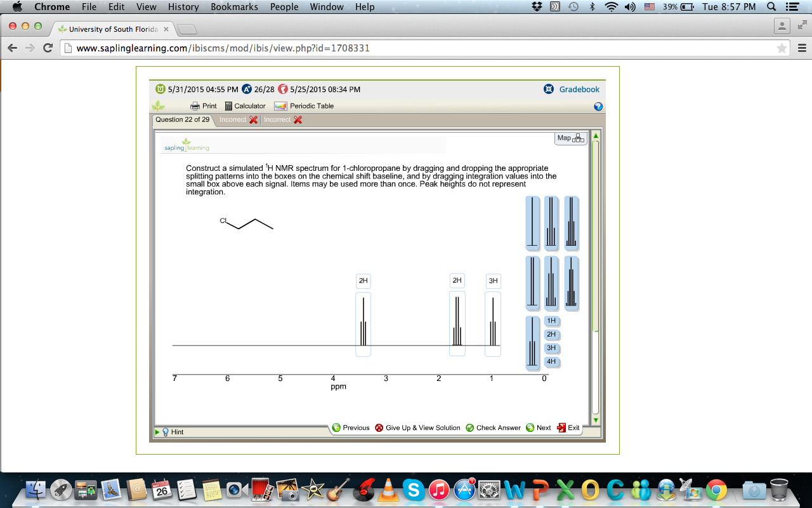
Task: Click the 2H integration box above the 1.7 ppm signal
Action: point(457,280)
